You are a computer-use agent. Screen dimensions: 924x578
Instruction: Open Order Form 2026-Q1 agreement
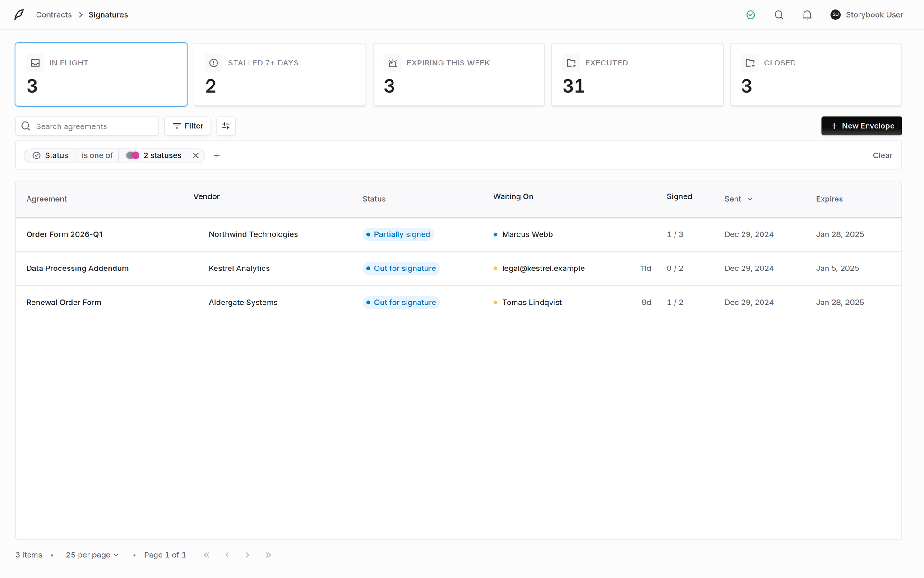click(x=65, y=234)
